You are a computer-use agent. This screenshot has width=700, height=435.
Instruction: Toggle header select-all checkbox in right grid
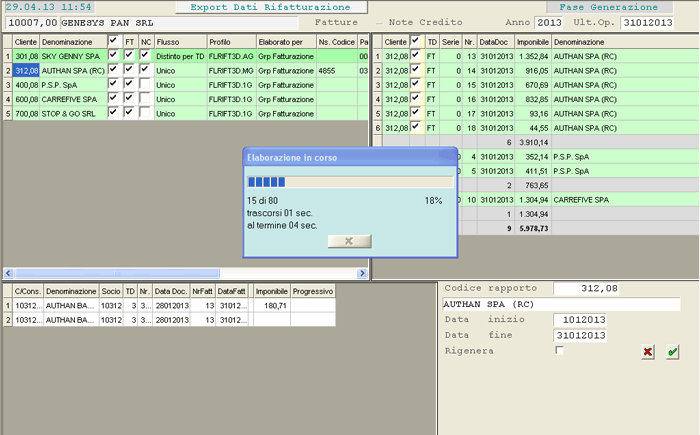(415, 41)
